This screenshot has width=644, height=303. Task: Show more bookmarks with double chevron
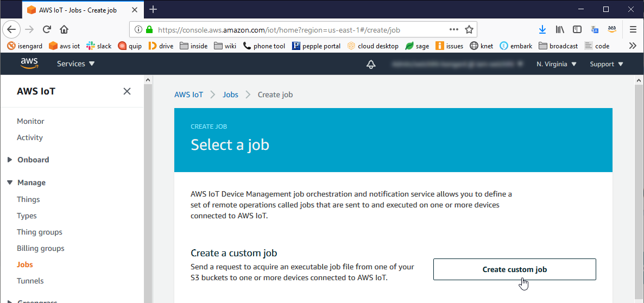pos(633,46)
